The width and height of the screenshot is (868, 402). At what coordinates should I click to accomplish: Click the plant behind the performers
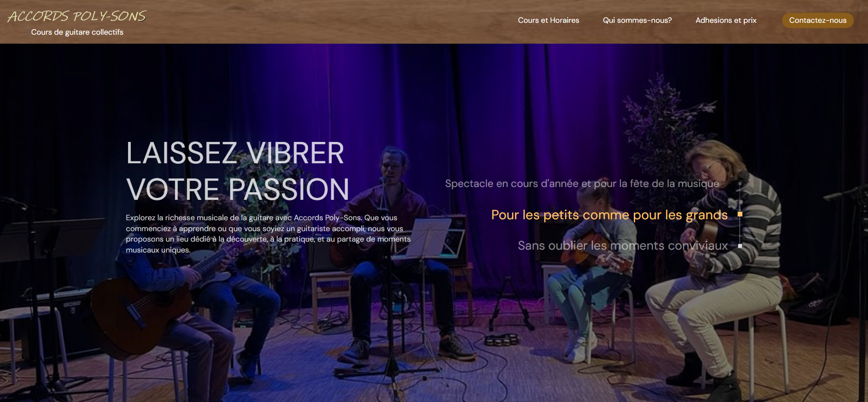pos(659,123)
